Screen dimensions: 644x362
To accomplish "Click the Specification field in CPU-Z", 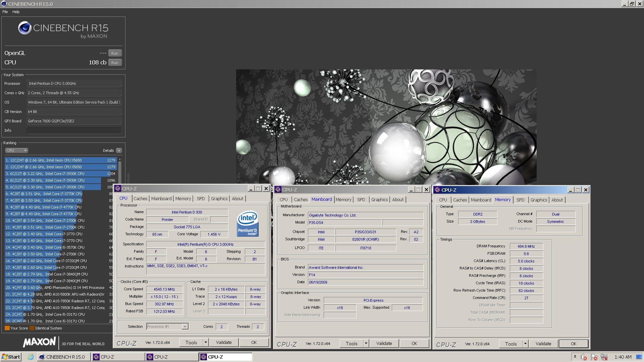I will click(206, 244).
